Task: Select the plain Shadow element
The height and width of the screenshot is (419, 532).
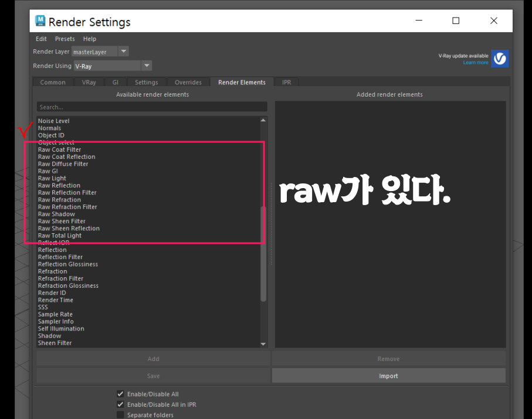Action: tap(49, 336)
